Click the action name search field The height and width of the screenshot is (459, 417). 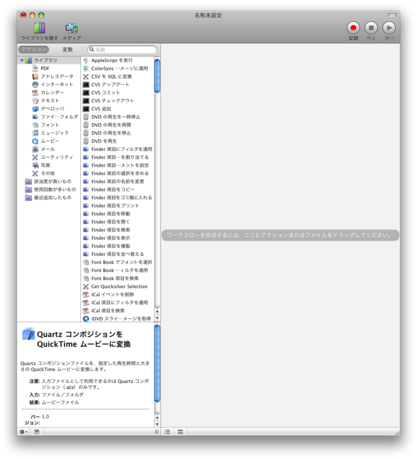pyautogui.click(x=122, y=49)
